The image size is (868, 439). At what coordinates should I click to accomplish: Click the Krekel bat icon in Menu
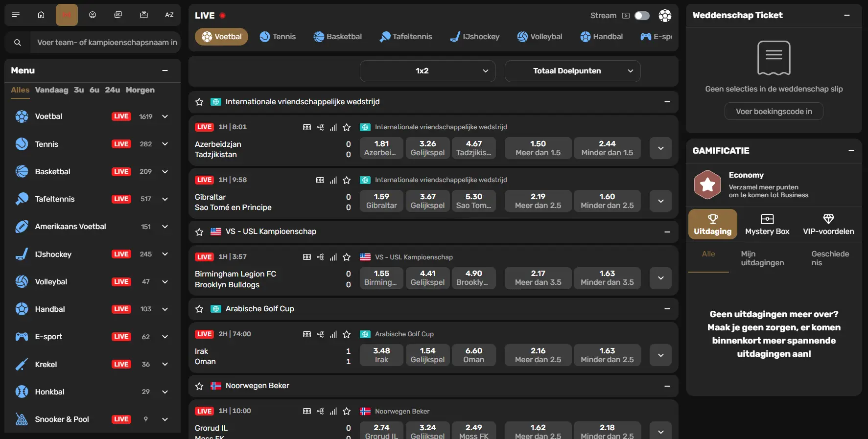22,364
